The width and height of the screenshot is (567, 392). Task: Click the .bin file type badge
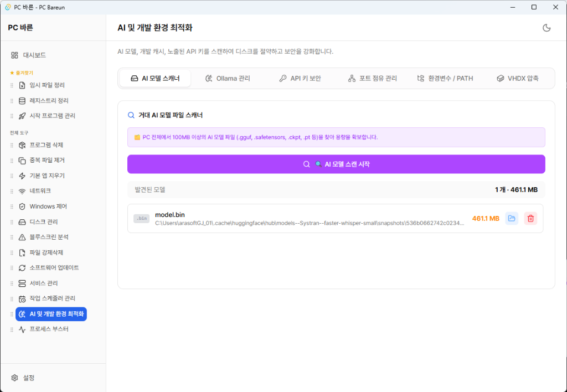(x=141, y=218)
